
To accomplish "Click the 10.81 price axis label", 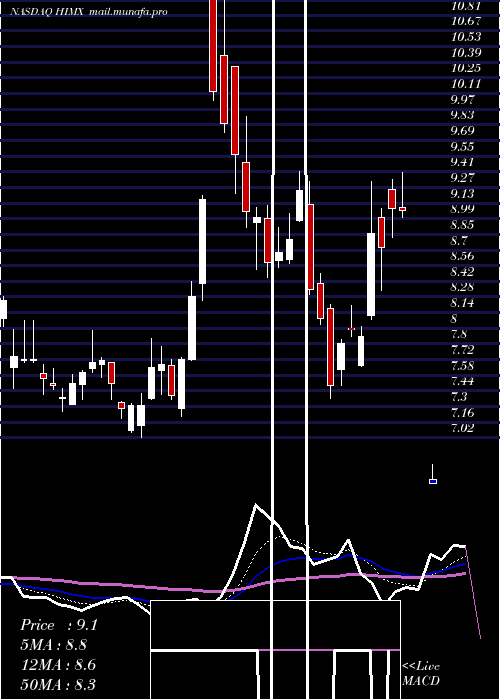I will click(466, 6).
